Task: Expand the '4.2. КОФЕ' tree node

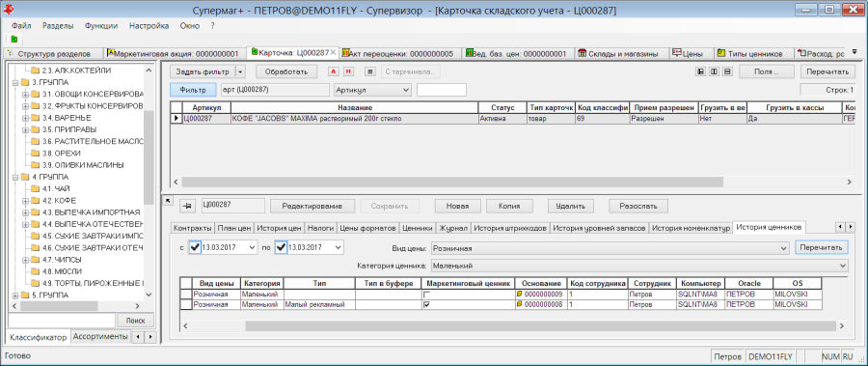Action: click(x=25, y=200)
